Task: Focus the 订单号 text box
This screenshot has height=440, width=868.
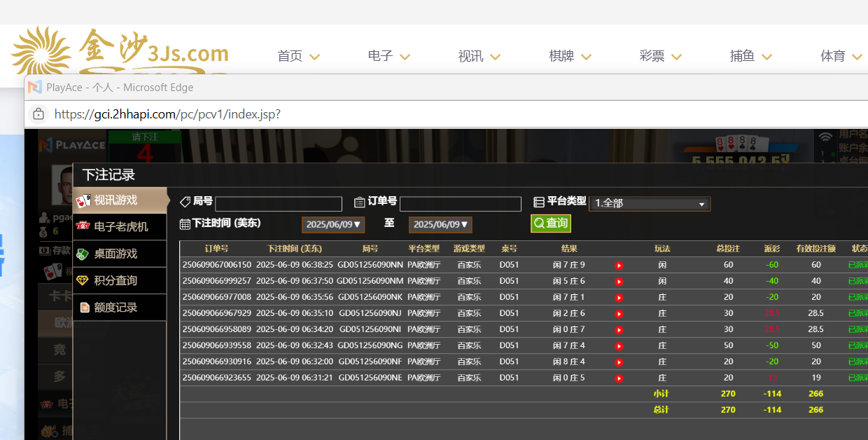Action: 460,204
